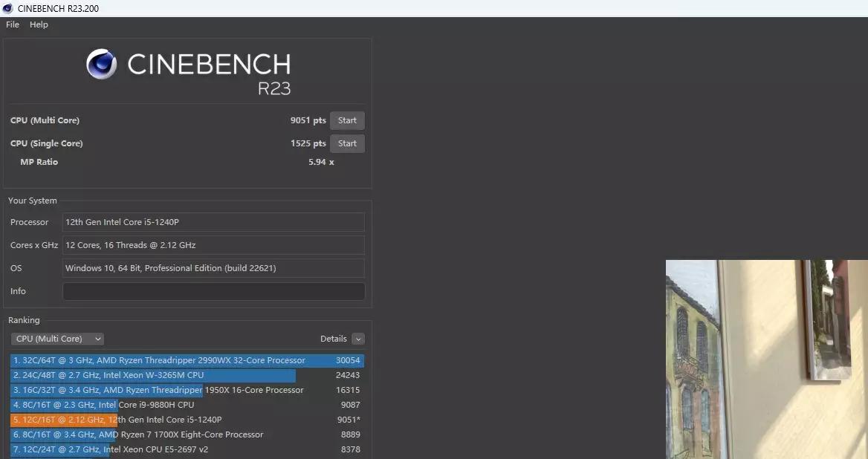Viewport: 868px width, 459px height.
Task: Click the CPU (Multi Core) label
Action: pyautogui.click(x=45, y=120)
